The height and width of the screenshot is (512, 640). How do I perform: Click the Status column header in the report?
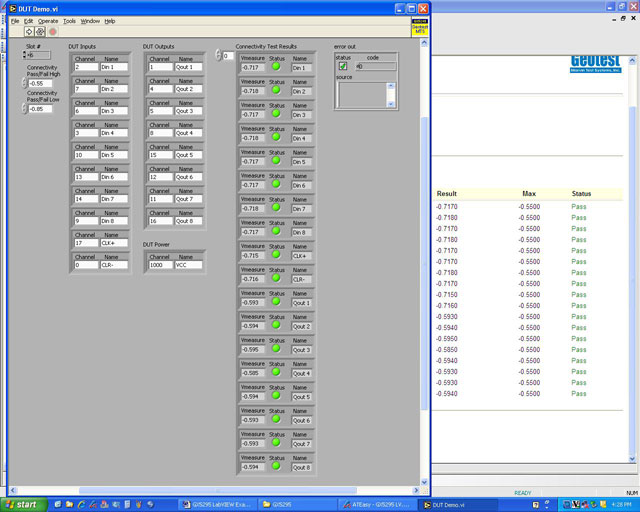[581, 194]
